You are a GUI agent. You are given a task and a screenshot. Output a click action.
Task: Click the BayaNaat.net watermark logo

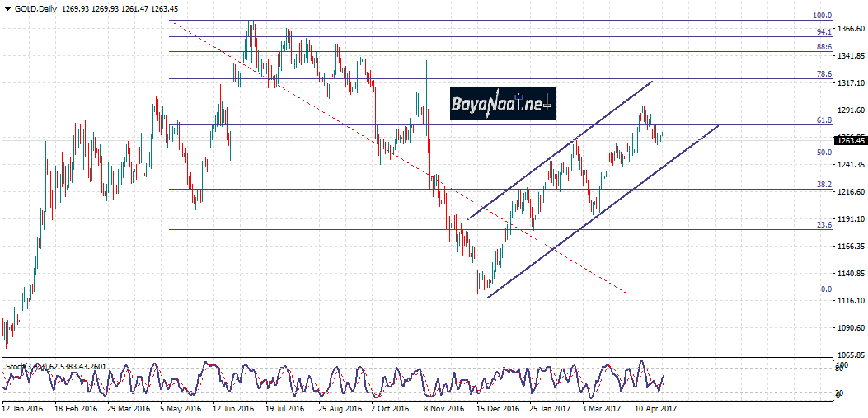coord(502,104)
